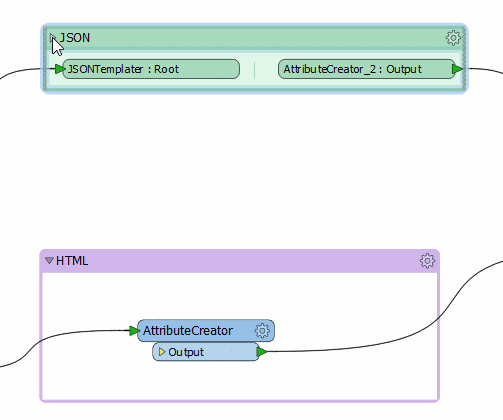Image resolution: width=503 pixels, height=420 pixels.
Task: Collapse the HTML bookmark triangle
Action: (49, 260)
